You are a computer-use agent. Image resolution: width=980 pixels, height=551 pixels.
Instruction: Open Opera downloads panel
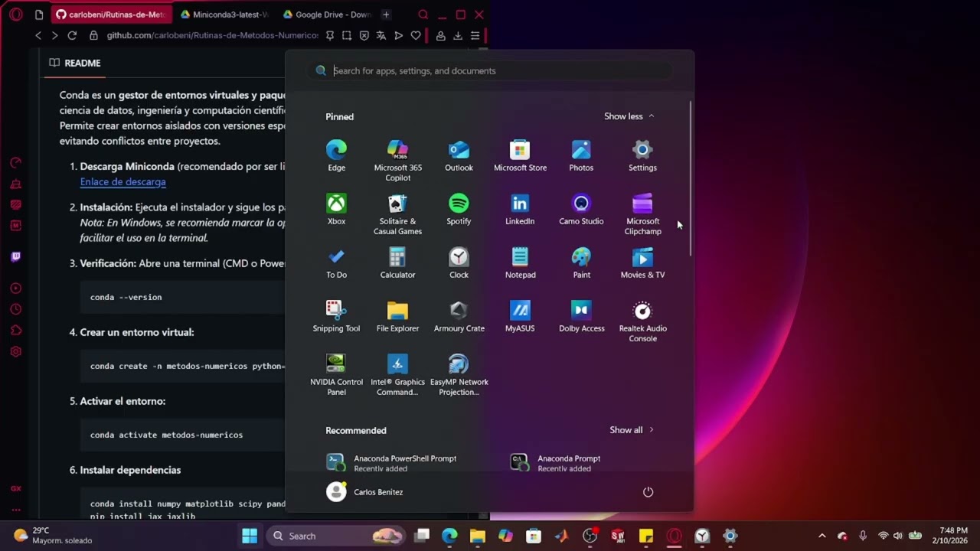point(457,35)
